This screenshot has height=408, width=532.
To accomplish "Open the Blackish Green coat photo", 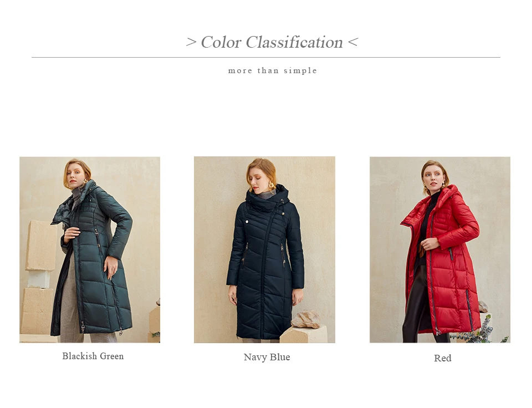I will tap(90, 249).
